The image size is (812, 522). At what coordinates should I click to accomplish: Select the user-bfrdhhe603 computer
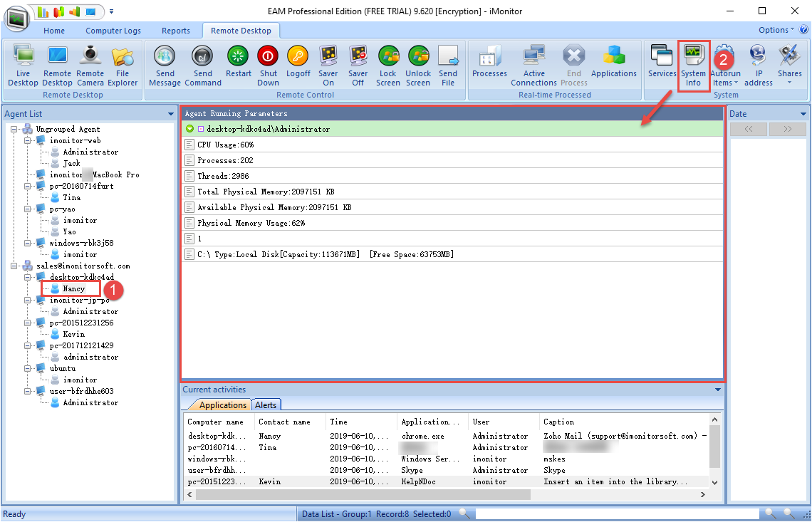(81, 391)
